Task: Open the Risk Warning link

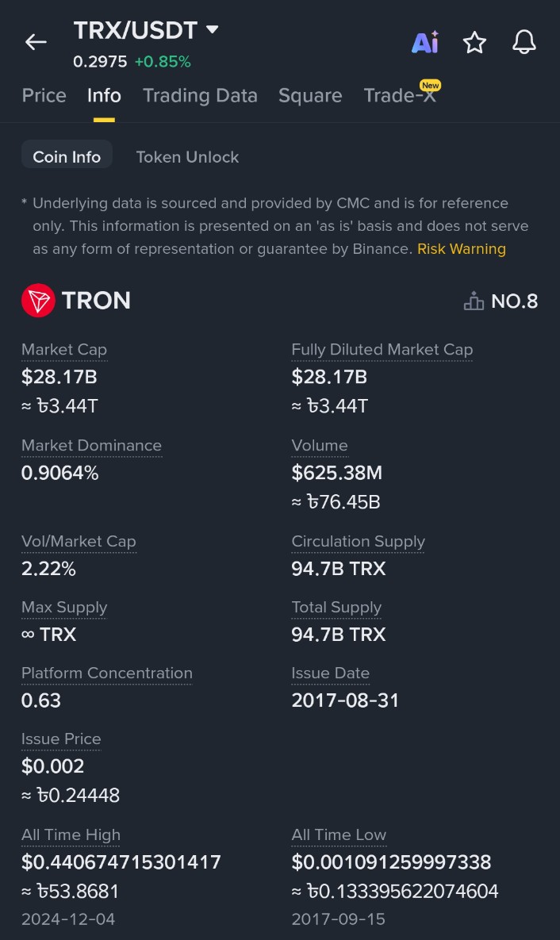Action: coord(462,249)
